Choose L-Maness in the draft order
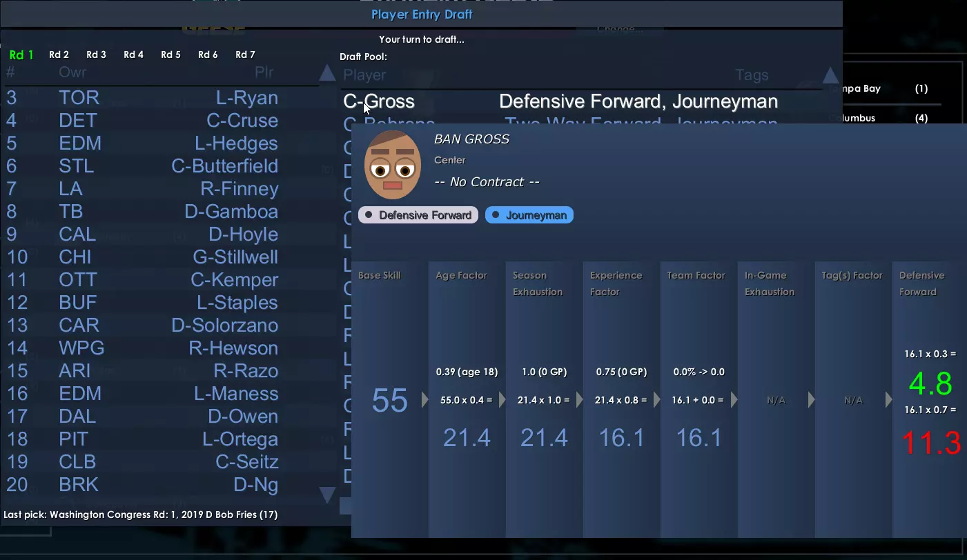This screenshot has height=560, width=967. [236, 394]
